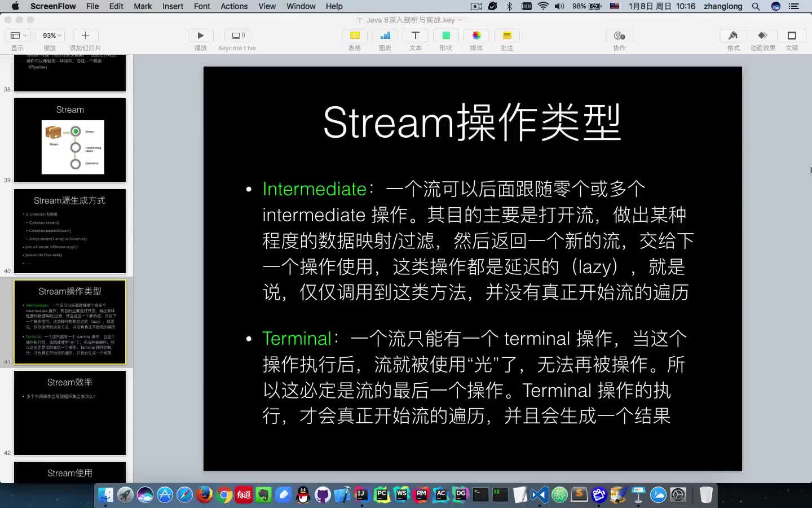Click the green Intermediate heading text
This screenshot has width=812, height=508.
315,189
